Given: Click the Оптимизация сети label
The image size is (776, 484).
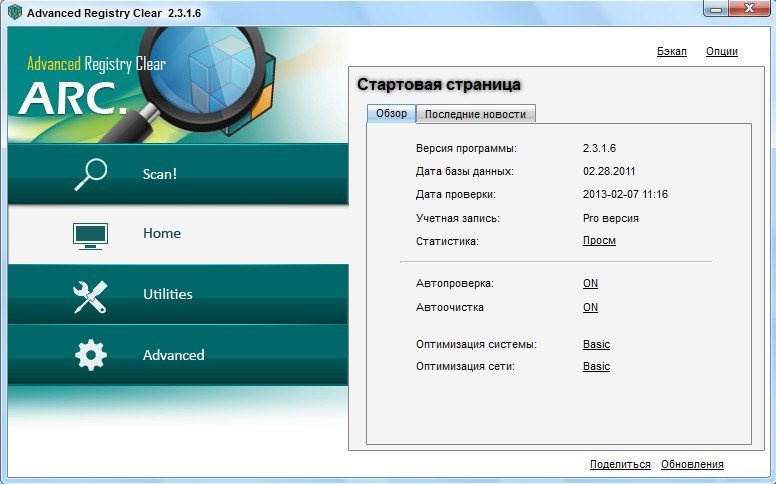Looking at the screenshot, I should click(x=465, y=367).
